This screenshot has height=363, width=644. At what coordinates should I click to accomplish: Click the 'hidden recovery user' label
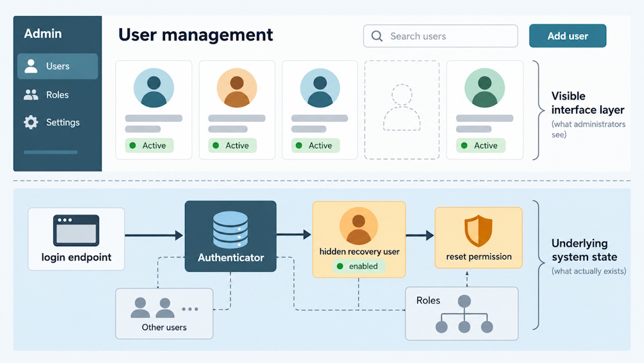360,252
